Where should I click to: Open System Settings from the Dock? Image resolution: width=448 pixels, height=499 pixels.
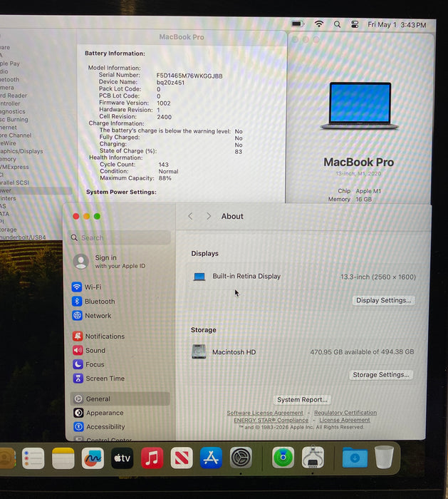coord(241,458)
